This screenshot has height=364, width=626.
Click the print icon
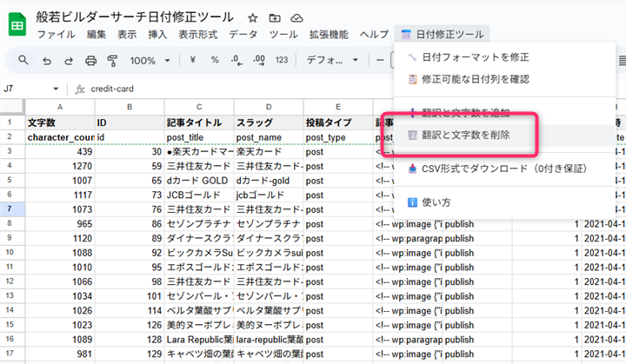click(x=90, y=61)
